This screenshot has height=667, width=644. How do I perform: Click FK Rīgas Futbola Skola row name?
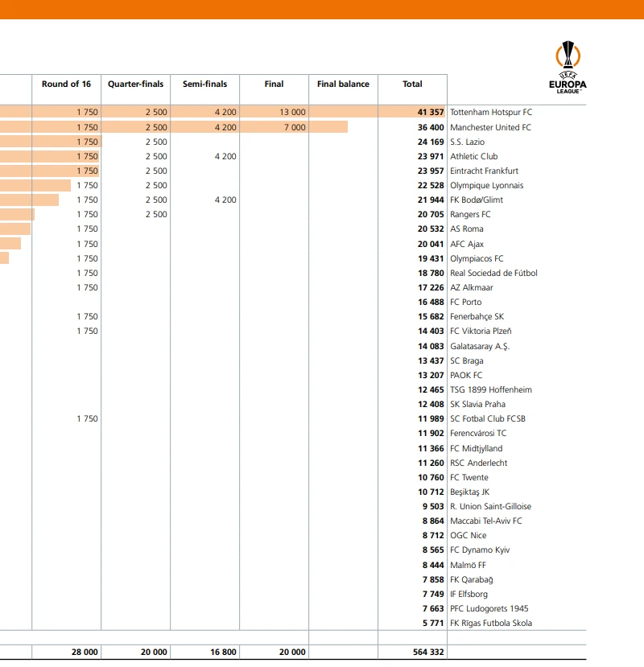coord(490,624)
